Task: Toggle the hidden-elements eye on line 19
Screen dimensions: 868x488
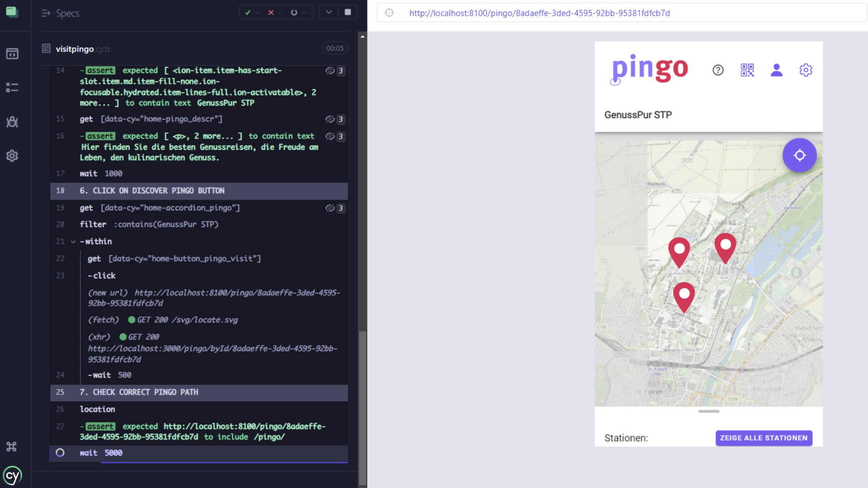Action: [x=330, y=208]
